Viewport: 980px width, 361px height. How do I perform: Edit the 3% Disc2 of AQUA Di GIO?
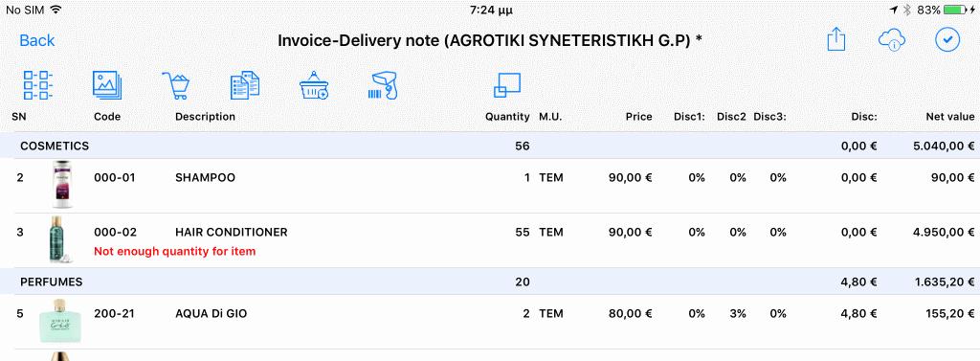[x=738, y=313]
